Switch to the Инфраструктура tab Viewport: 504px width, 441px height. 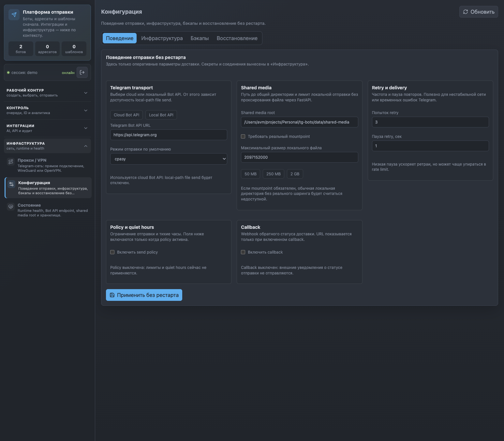(x=162, y=38)
